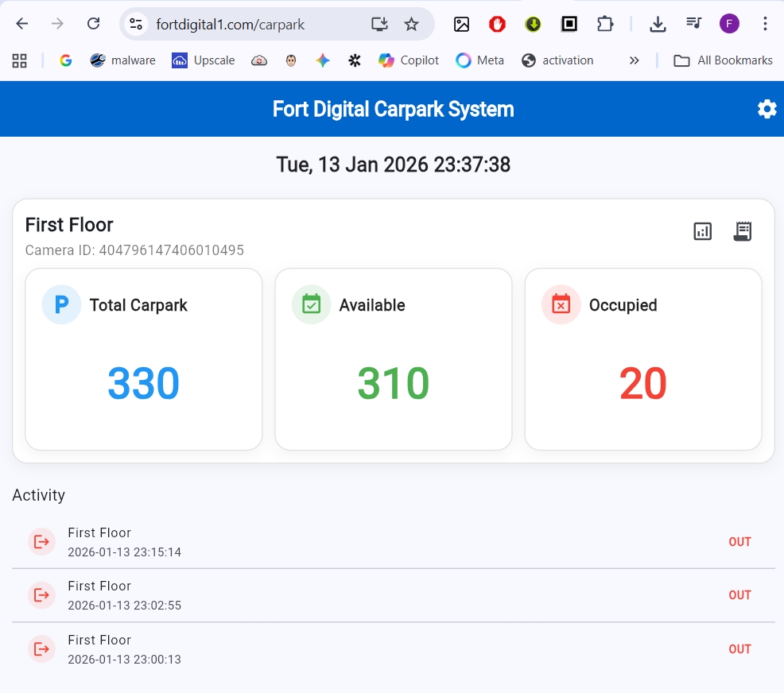Open the Upscale bookmark

(204, 60)
